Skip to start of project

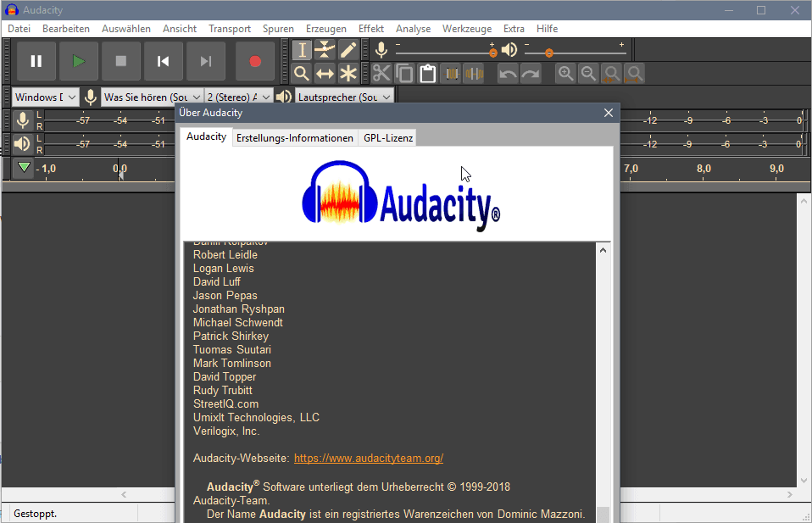[x=164, y=62]
